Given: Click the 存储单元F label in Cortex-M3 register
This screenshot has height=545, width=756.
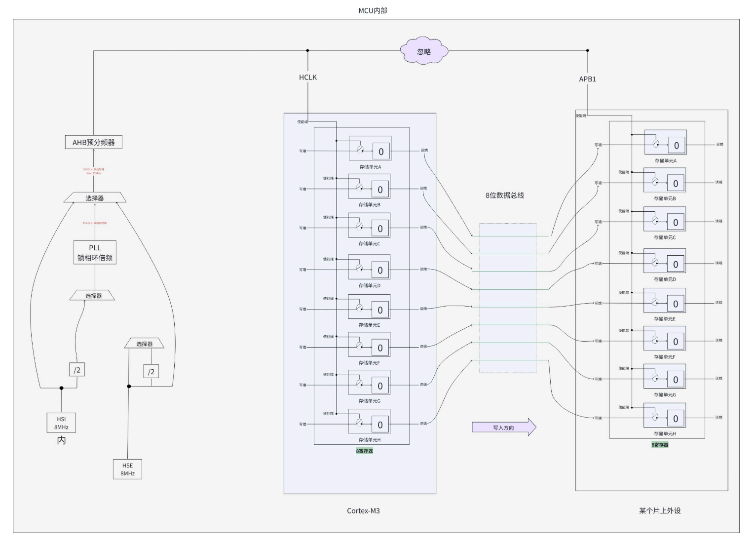Looking at the screenshot, I should click(369, 363).
